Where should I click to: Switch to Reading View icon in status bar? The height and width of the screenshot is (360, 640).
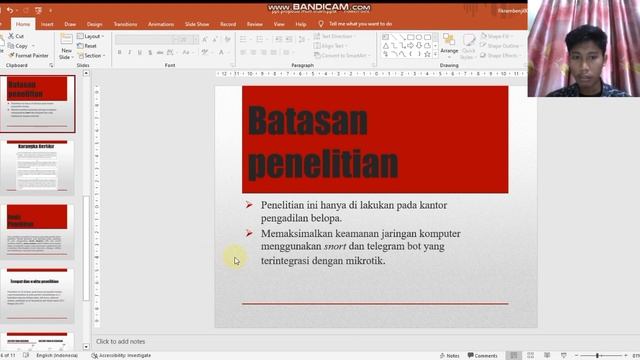pyautogui.click(x=547, y=356)
